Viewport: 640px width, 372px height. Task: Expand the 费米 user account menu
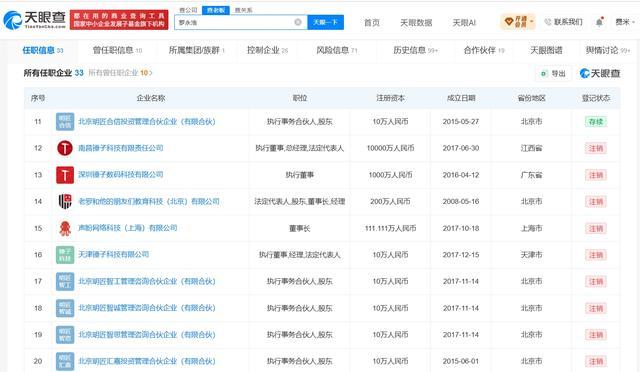625,22
